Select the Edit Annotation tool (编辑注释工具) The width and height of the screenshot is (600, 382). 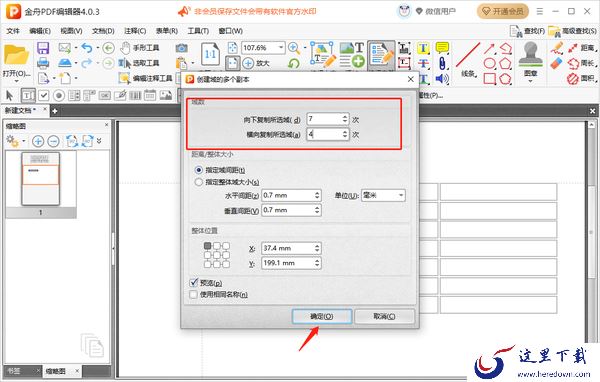coord(145,78)
